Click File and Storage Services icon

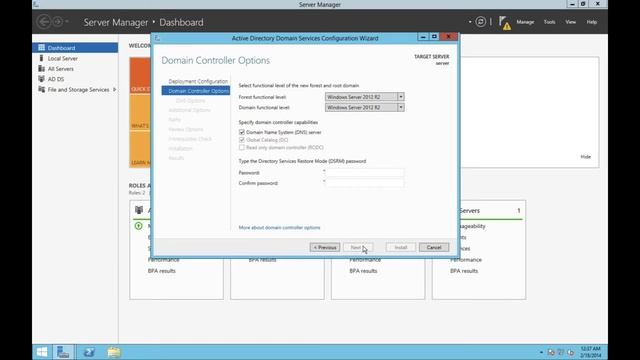(x=41, y=89)
